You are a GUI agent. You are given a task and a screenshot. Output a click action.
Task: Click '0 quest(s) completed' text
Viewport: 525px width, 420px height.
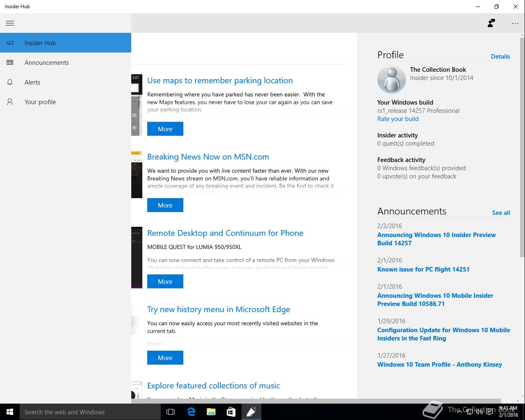pyautogui.click(x=406, y=144)
